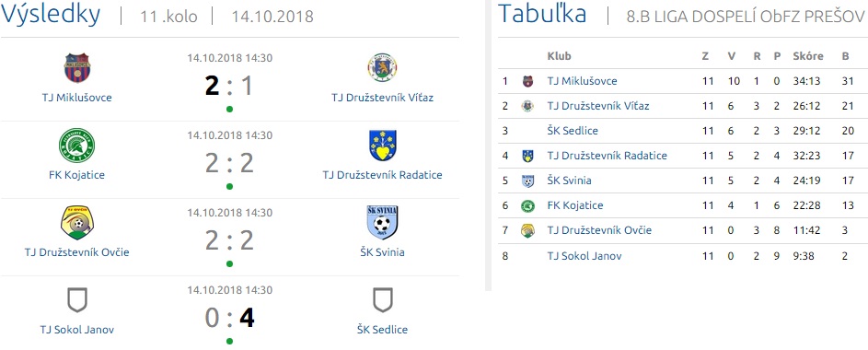Click the TJ Družstevník Radatice blue shield crest
Viewport: 868px width, 350px height.
[382, 146]
